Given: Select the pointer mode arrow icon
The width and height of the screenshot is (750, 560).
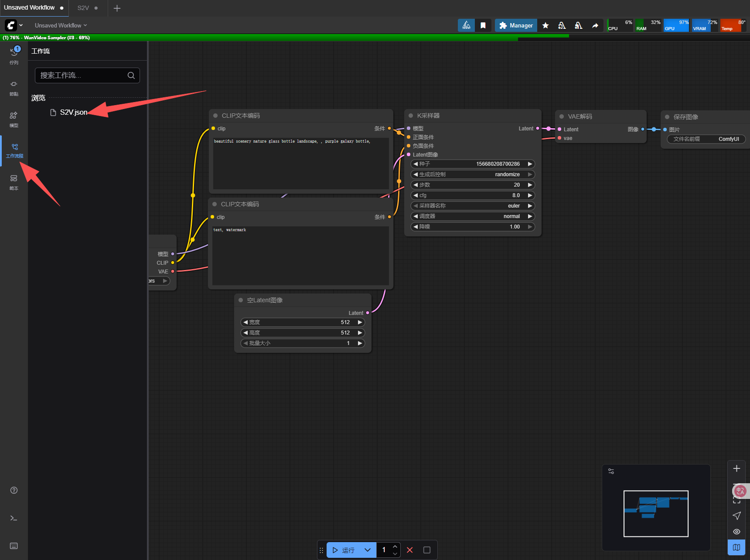Looking at the screenshot, I should click(736, 516).
